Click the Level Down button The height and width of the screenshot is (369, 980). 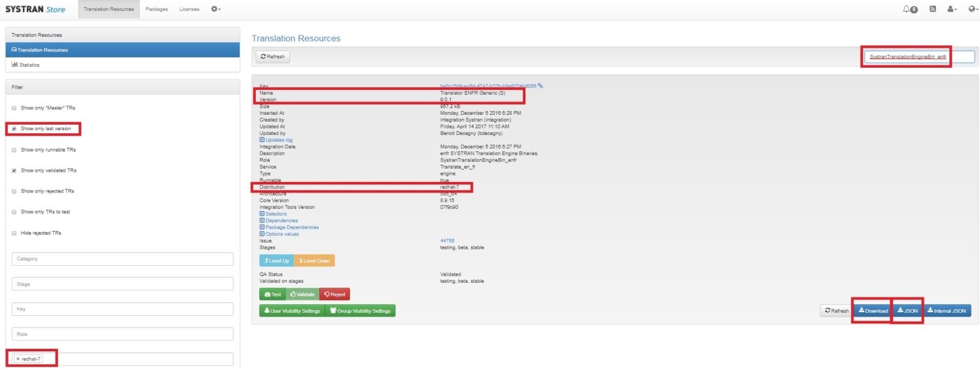coord(314,261)
